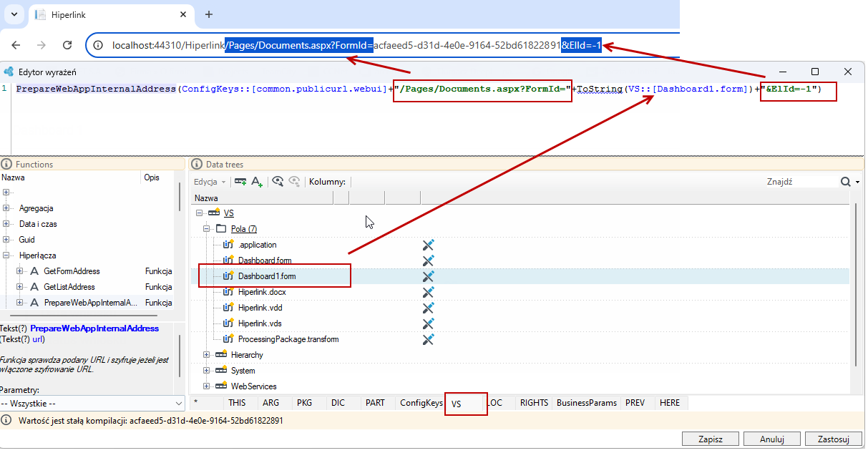Image resolution: width=868 pixels, height=453 pixels.
Task: Click the edit icon for Dashboard.form row
Action: pos(429,260)
